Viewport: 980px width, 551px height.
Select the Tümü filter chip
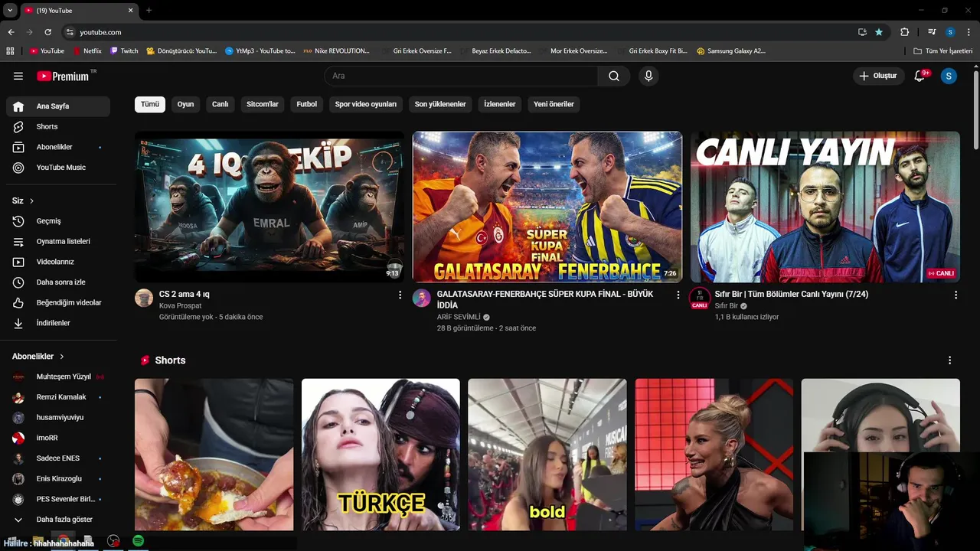(x=150, y=104)
